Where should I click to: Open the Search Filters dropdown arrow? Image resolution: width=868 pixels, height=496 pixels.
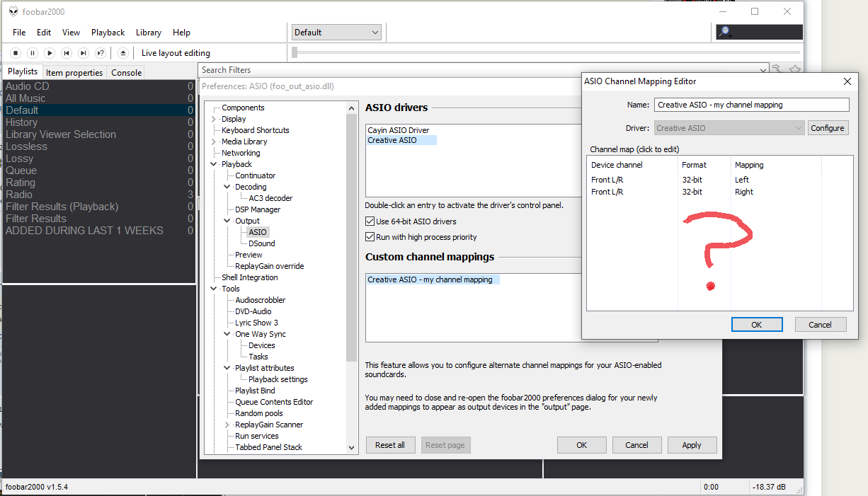763,70
